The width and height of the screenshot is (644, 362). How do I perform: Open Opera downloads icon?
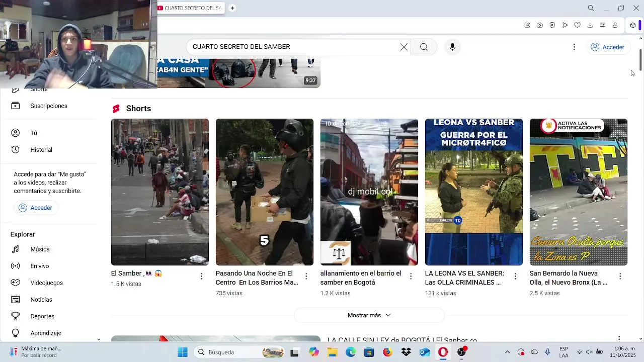click(x=590, y=25)
